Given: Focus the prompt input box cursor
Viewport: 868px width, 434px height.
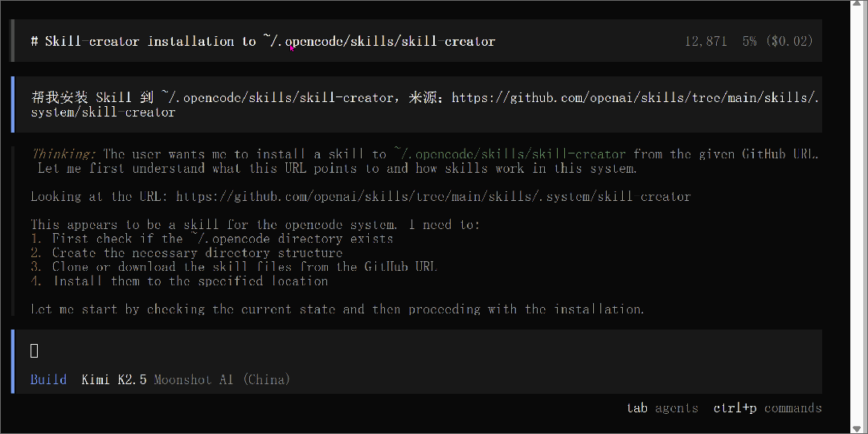Looking at the screenshot, I should coord(35,350).
